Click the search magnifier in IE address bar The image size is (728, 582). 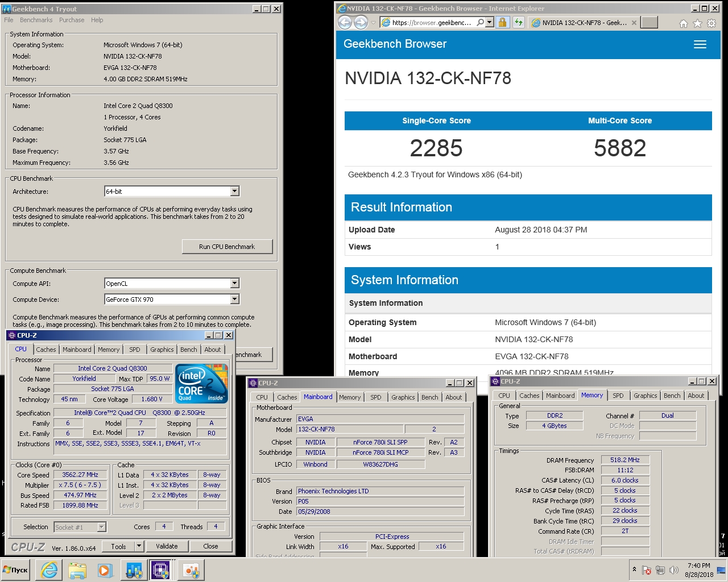point(481,22)
